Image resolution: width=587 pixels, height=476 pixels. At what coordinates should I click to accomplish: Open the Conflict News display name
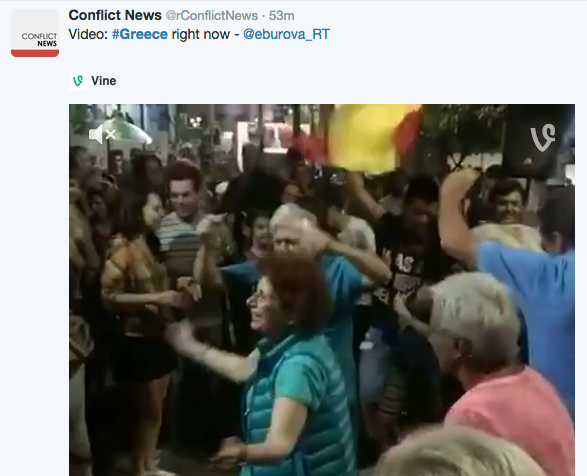115,15
